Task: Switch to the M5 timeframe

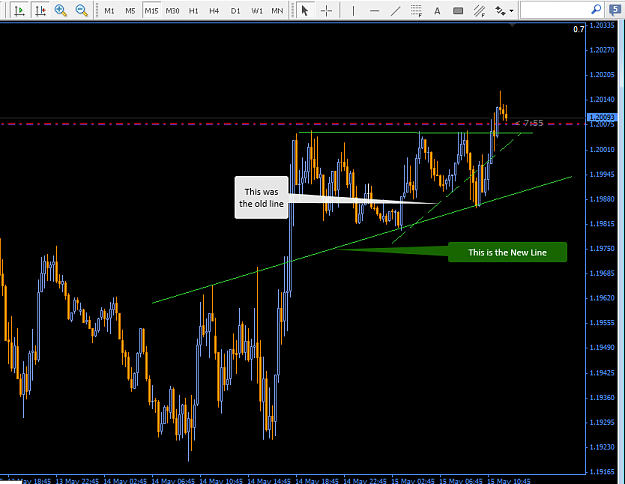Action: tap(130, 11)
